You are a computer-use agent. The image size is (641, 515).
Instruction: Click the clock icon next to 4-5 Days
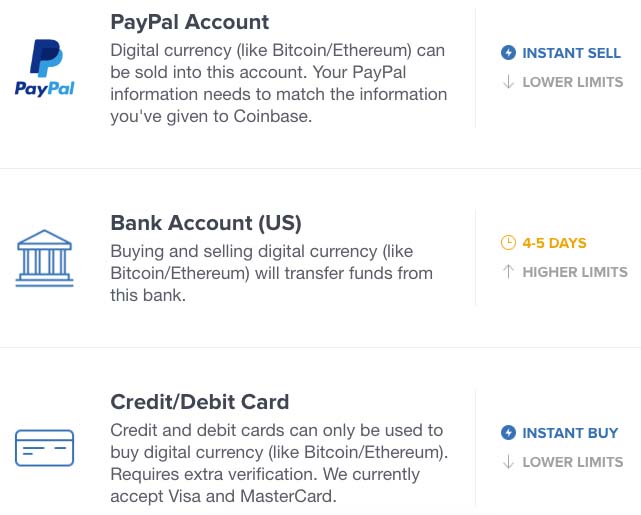(x=508, y=242)
